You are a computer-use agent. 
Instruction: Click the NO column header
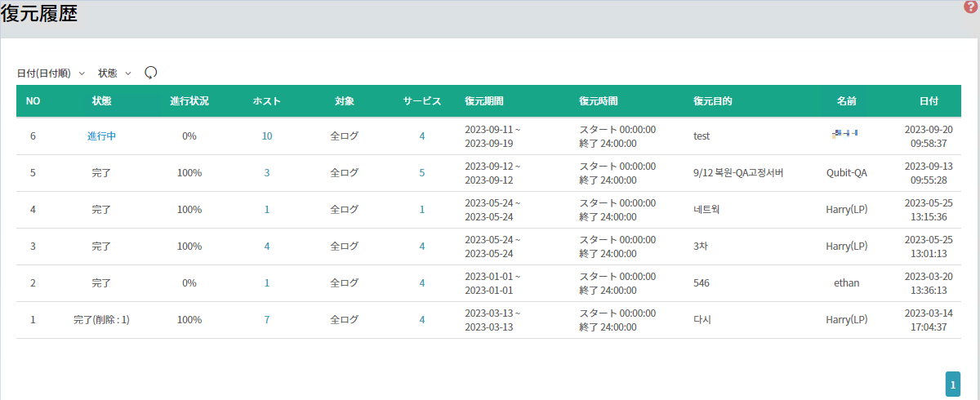coord(33,101)
